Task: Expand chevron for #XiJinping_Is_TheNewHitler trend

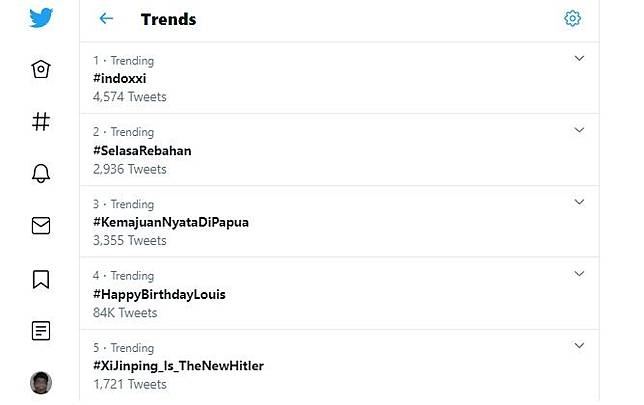Action: (x=579, y=346)
